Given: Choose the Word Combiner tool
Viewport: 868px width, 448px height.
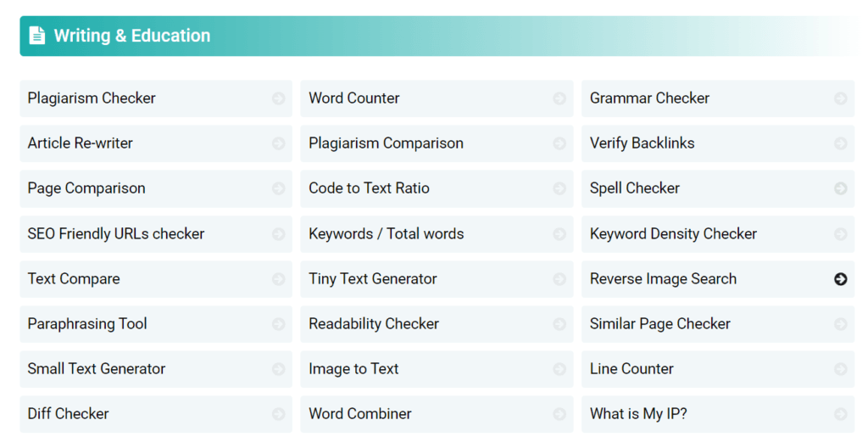Looking at the screenshot, I should [360, 414].
